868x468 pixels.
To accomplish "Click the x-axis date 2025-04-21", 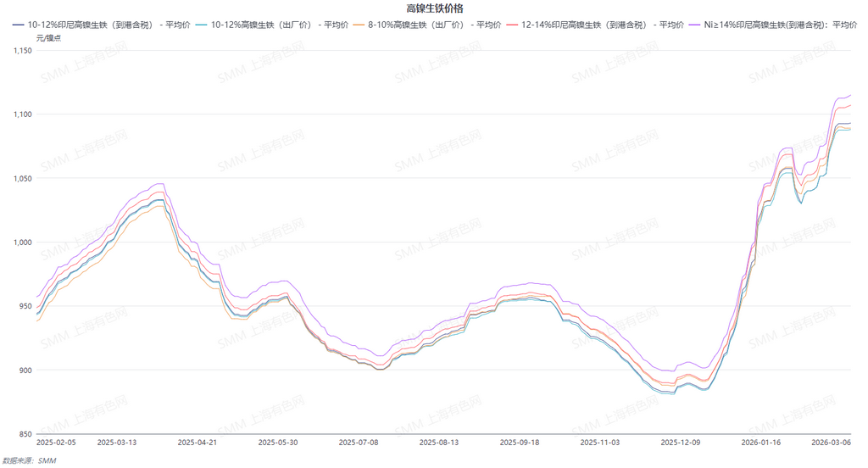I will click(x=197, y=443).
